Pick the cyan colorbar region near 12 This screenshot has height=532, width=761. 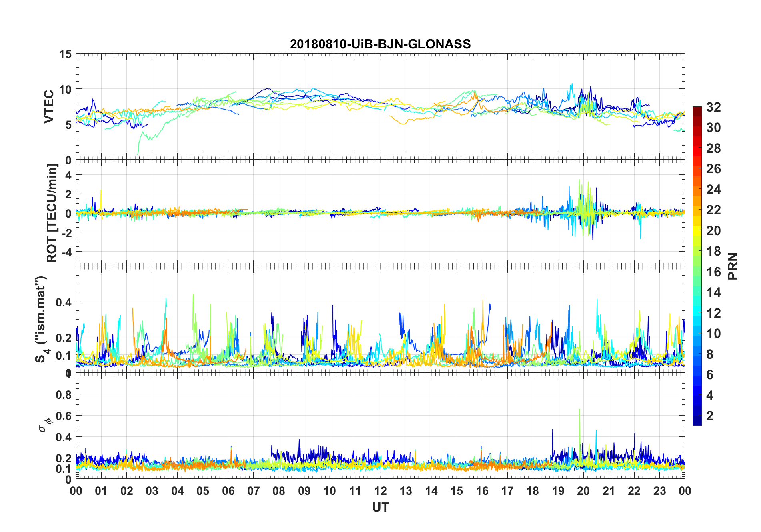tap(697, 313)
